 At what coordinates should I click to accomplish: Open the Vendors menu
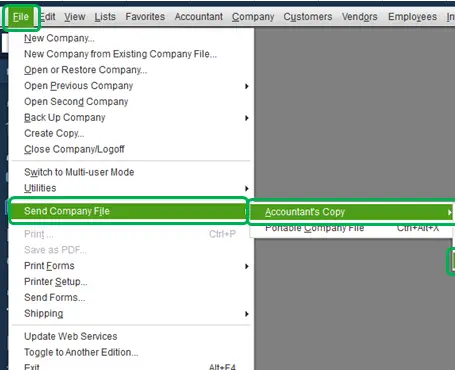tap(359, 17)
